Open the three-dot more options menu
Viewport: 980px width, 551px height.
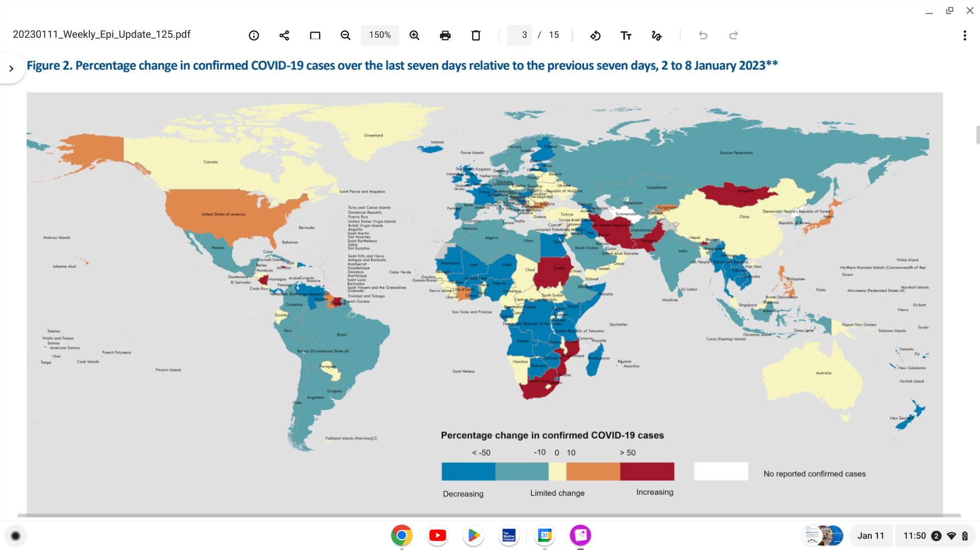click(964, 35)
